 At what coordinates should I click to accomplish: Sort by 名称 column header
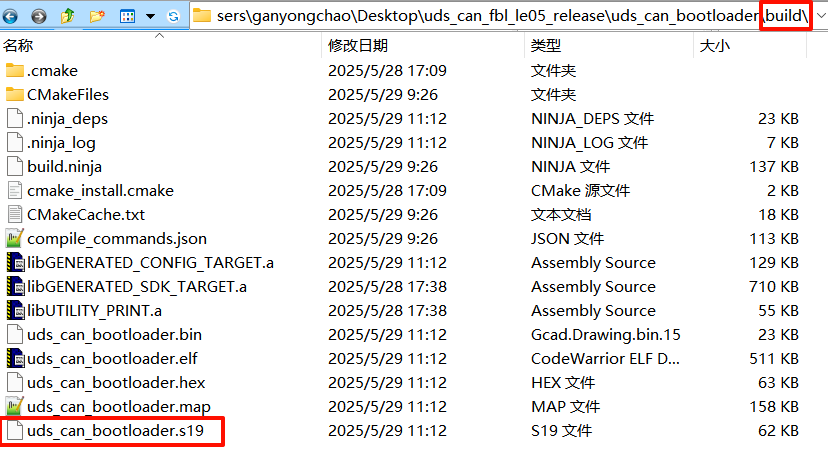(x=161, y=46)
